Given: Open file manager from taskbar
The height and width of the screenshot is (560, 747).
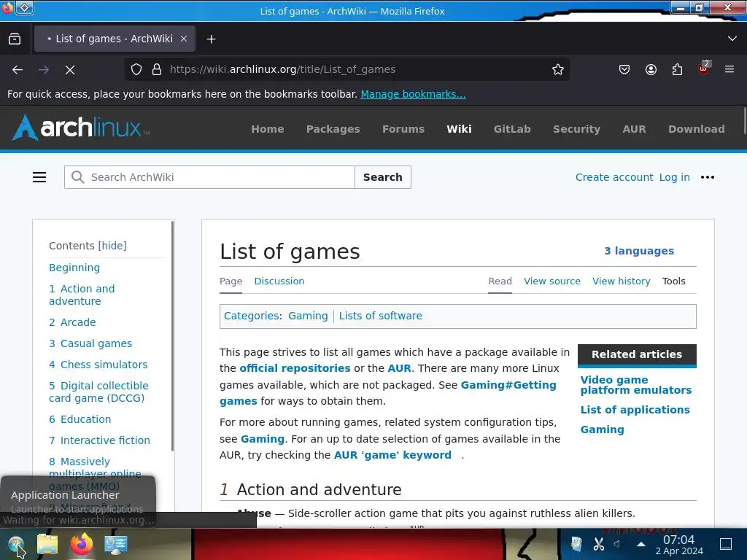Looking at the screenshot, I should pos(47,544).
